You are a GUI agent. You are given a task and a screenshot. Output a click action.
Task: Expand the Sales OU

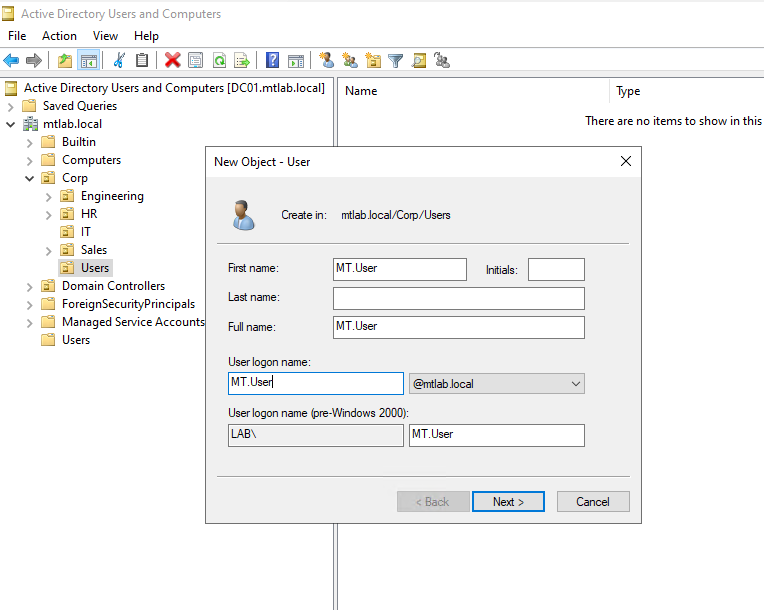[49, 250]
